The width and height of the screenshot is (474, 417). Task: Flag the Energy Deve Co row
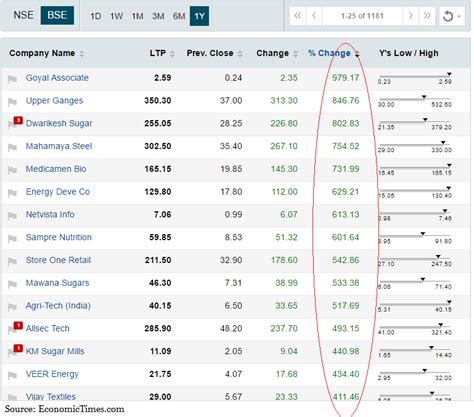[12, 193]
